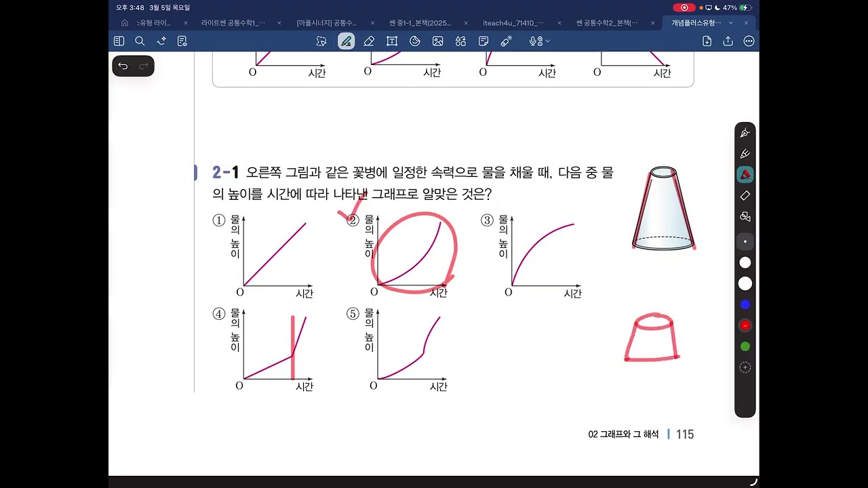The height and width of the screenshot is (488, 868).
Task: Undo the last stroke
Action: (x=123, y=66)
